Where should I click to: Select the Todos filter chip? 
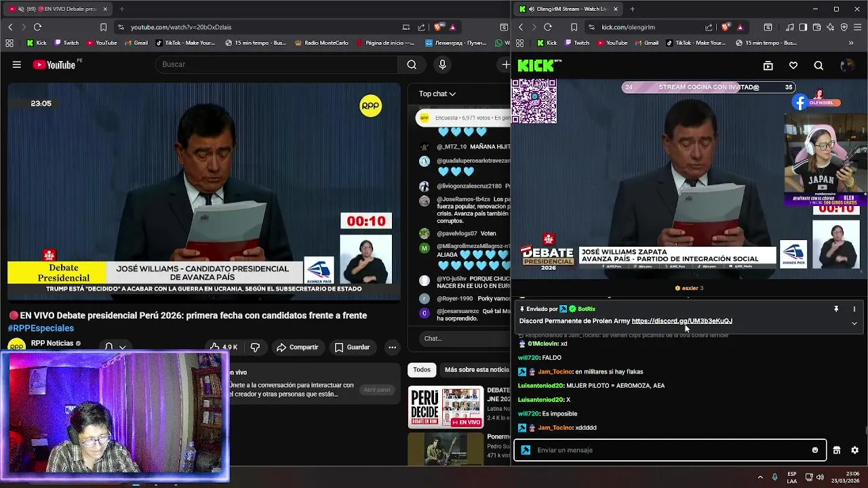point(422,369)
